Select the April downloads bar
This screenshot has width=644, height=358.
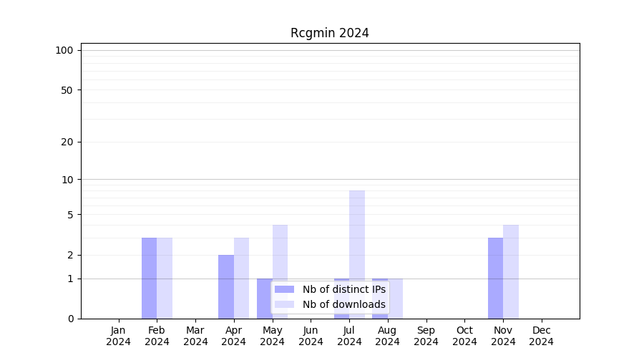(x=241, y=278)
